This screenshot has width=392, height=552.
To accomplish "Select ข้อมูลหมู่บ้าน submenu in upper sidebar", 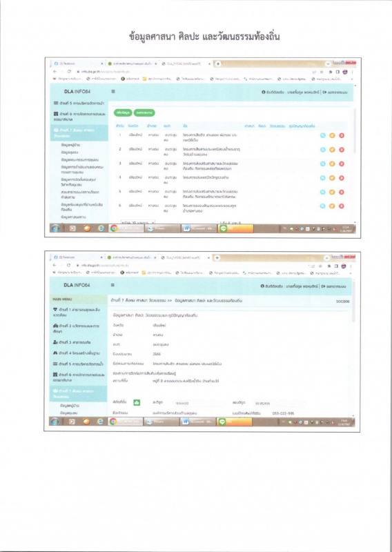I will tap(70, 145).
